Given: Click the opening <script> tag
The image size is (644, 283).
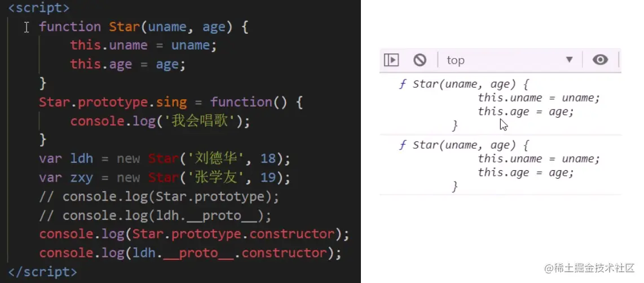Looking at the screenshot, I should (39, 8).
